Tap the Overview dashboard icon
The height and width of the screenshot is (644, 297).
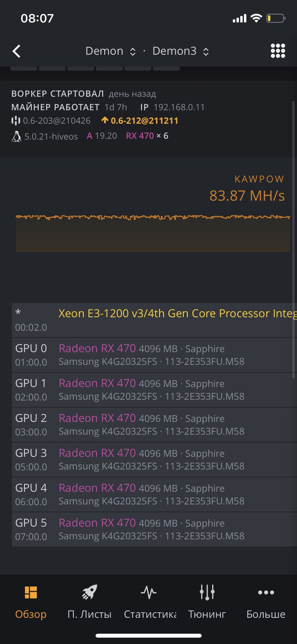point(31,592)
